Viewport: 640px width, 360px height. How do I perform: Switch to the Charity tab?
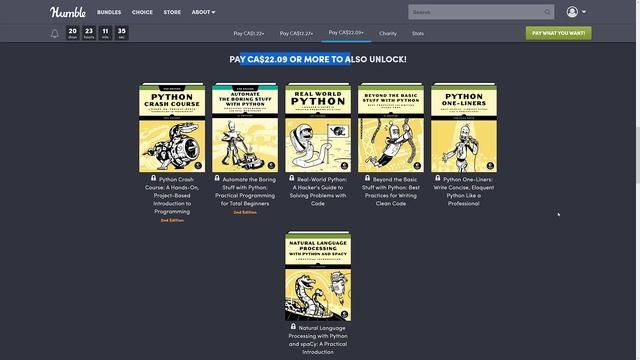[388, 33]
